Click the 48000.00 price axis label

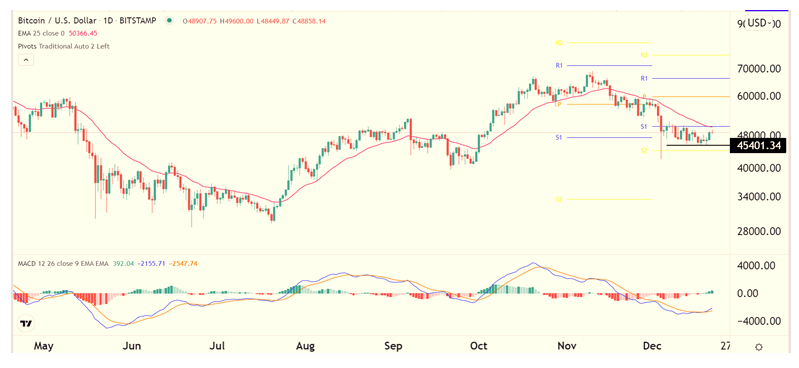pyautogui.click(x=758, y=135)
